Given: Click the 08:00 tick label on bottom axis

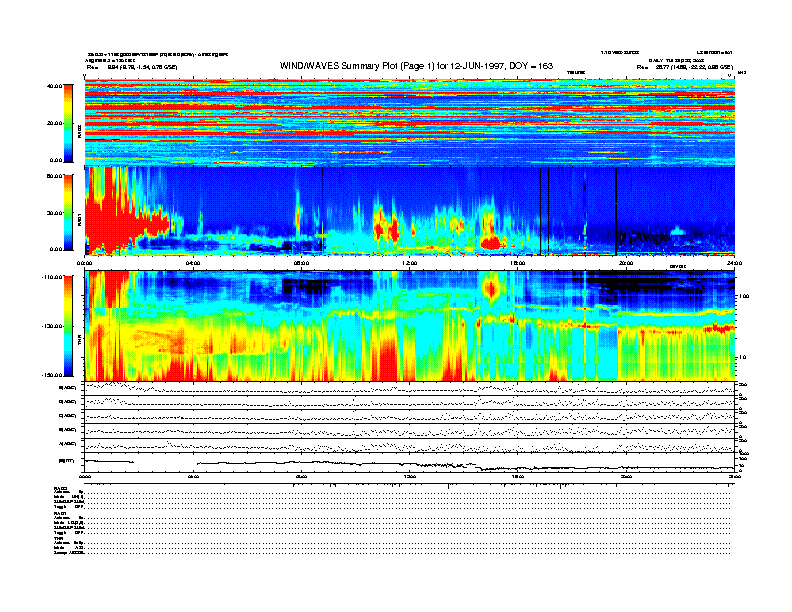Looking at the screenshot, I should click(301, 476).
